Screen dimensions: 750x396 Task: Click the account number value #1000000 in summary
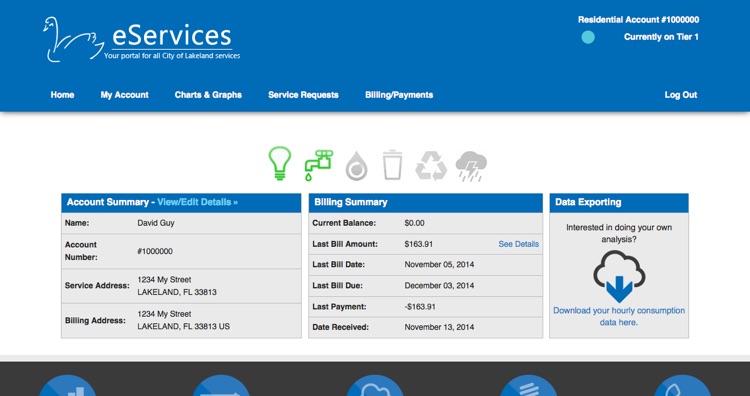155,251
